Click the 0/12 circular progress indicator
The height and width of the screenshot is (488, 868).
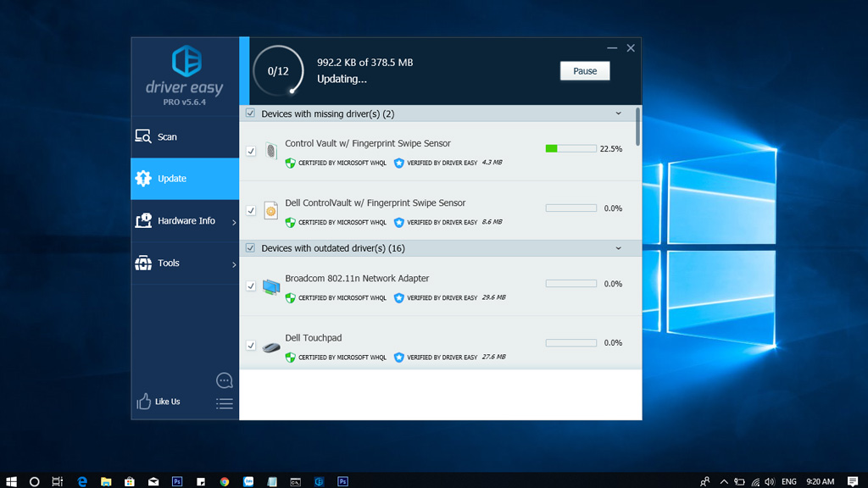pyautogui.click(x=278, y=71)
